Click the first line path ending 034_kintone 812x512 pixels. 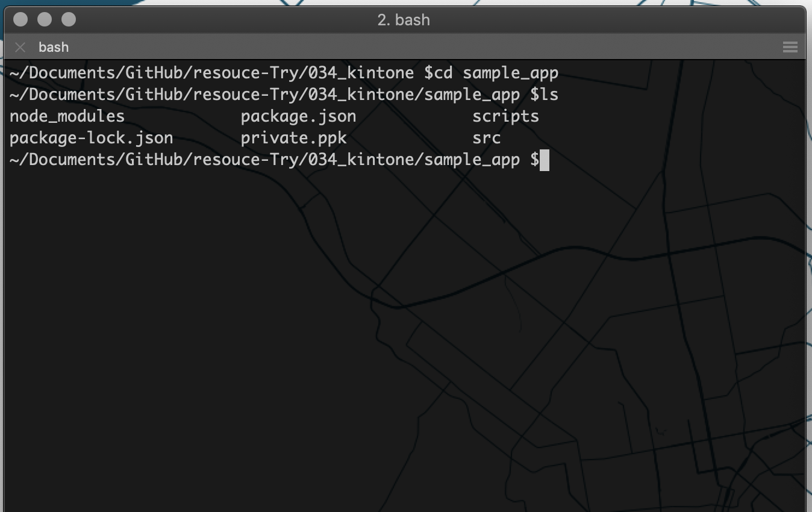coord(212,73)
